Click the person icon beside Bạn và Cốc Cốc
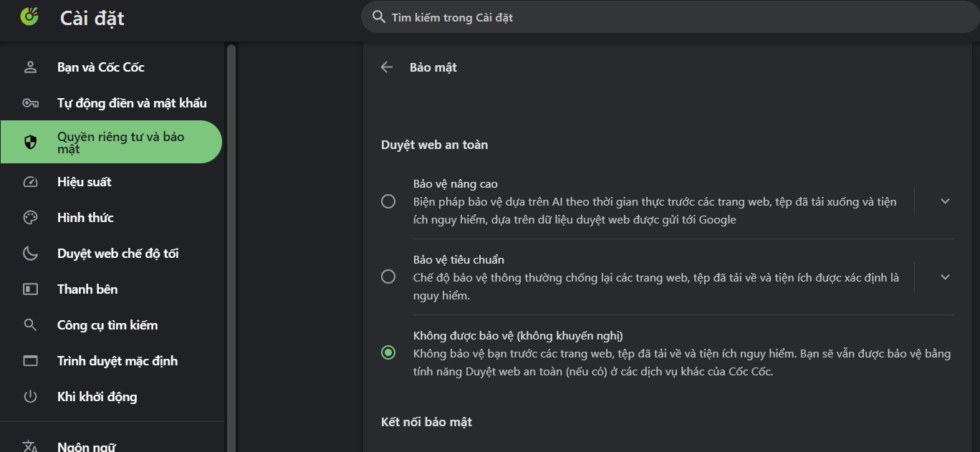 tap(30, 67)
